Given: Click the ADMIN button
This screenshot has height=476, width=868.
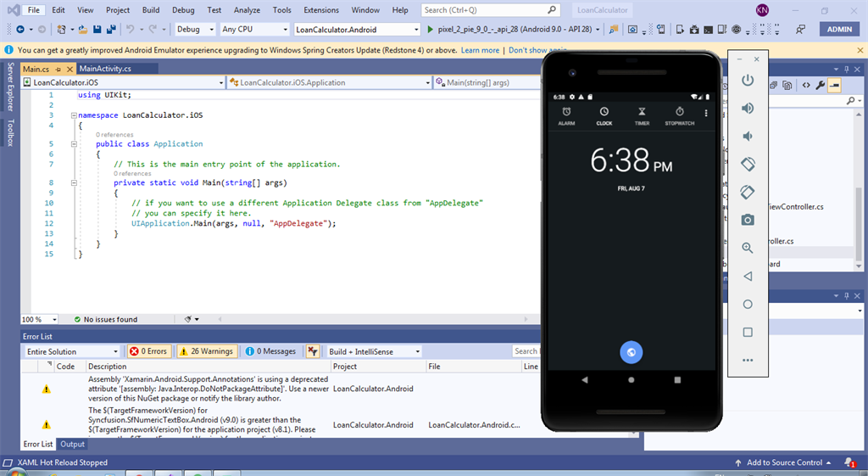Looking at the screenshot, I should (839, 30).
